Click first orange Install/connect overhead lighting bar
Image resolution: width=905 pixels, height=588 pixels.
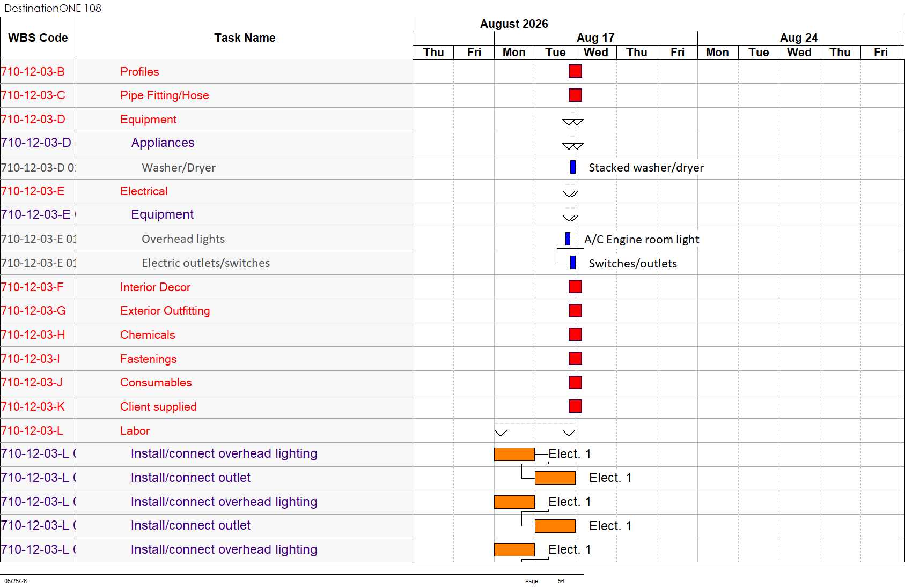click(514, 454)
